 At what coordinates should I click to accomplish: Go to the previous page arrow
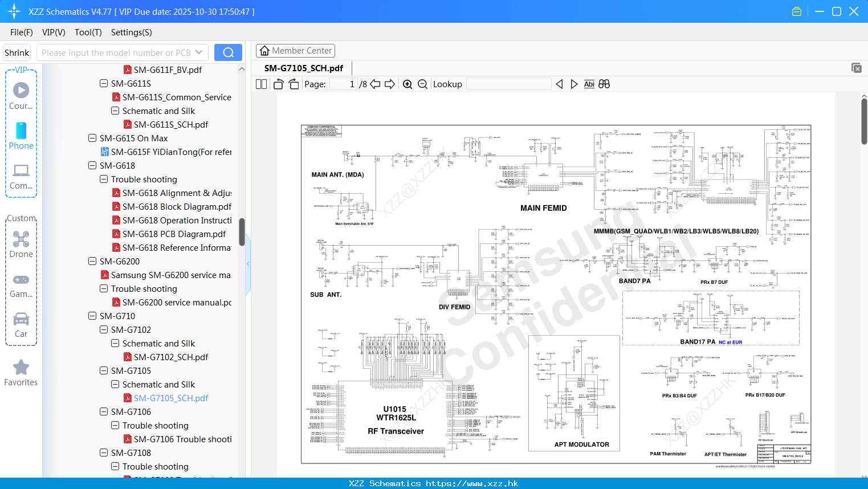pos(375,84)
